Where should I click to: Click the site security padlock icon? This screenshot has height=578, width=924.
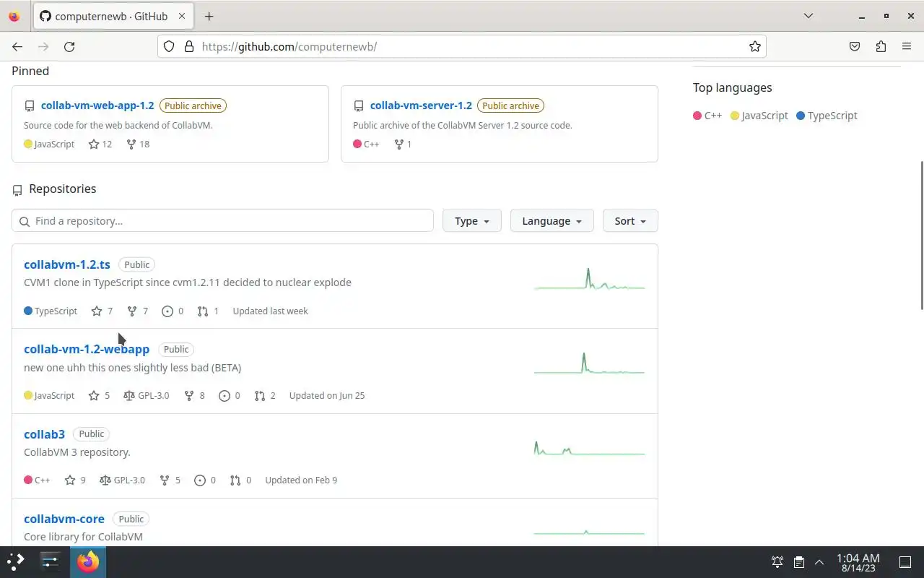[x=189, y=46]
